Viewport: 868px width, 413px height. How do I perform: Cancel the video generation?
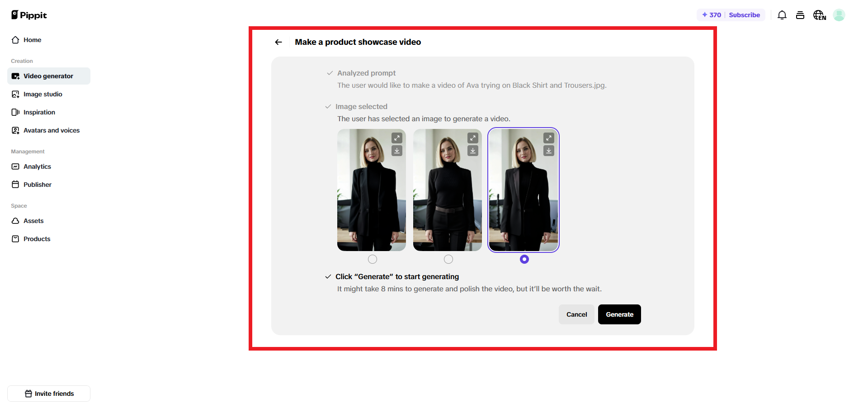click(x=576, y=314)
